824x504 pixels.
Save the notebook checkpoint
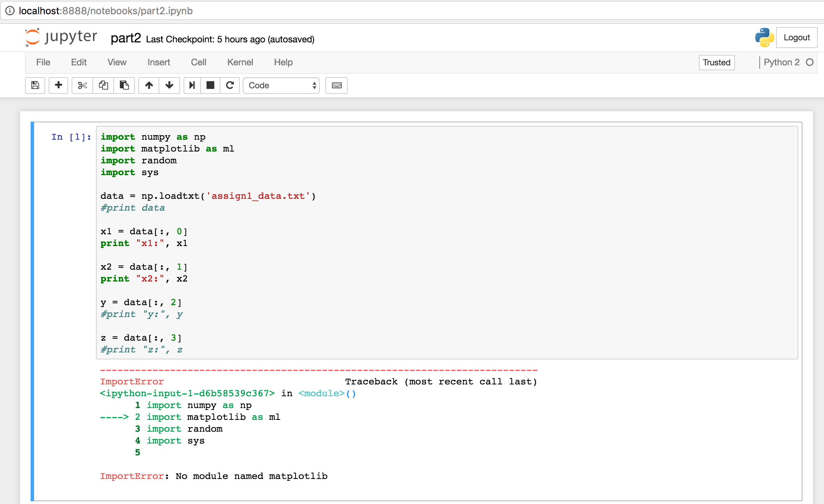pyautogui.click(x=35, y=86)
